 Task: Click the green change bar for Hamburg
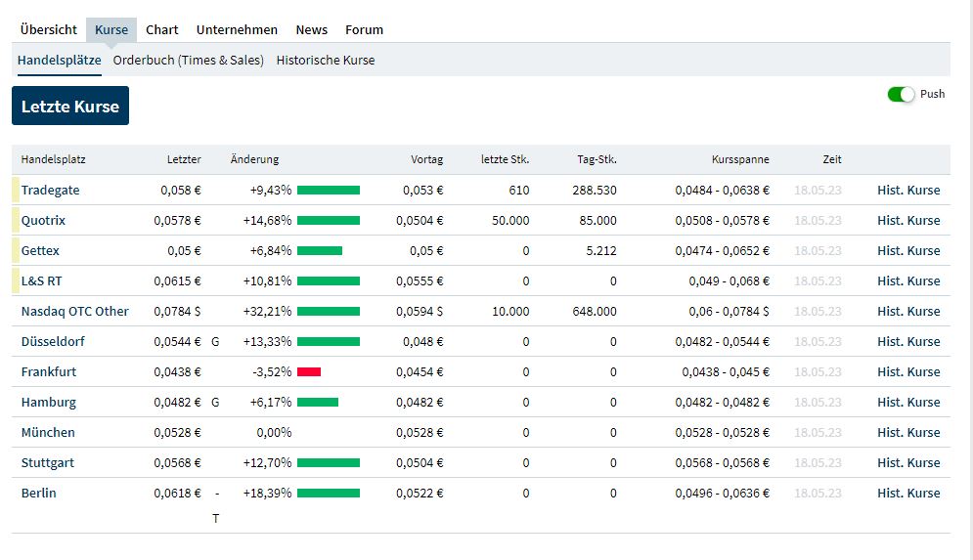click(318, 403)
